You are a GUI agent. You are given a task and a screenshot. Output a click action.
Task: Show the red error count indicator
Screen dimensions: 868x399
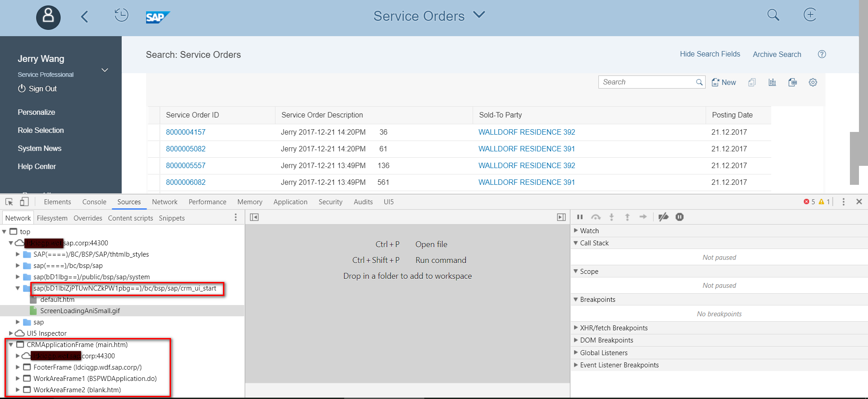809,202
